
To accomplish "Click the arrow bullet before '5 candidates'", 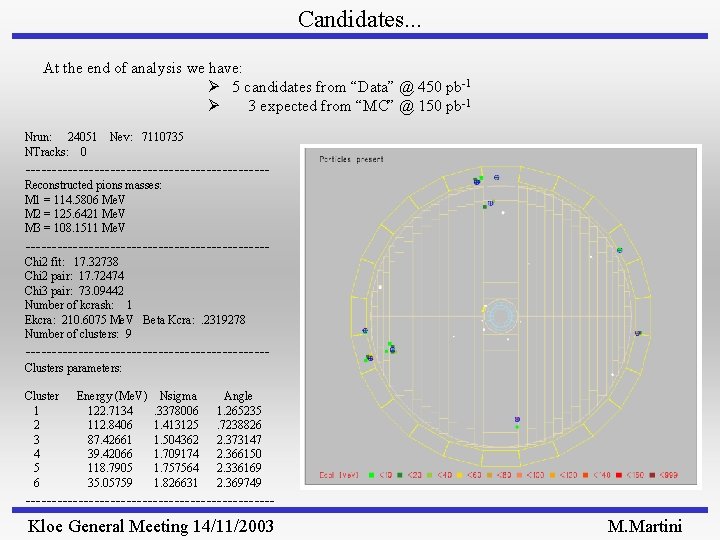I will 214,86.
